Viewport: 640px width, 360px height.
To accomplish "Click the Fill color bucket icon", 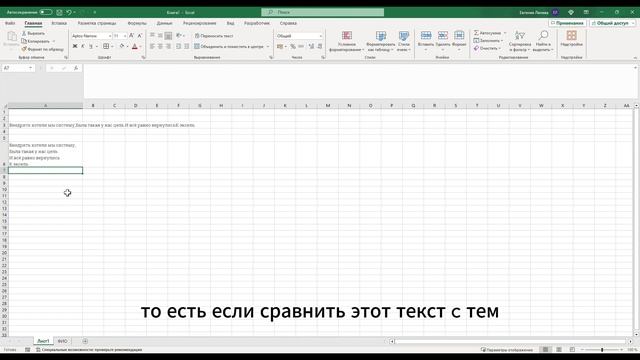I will [122, 47].
